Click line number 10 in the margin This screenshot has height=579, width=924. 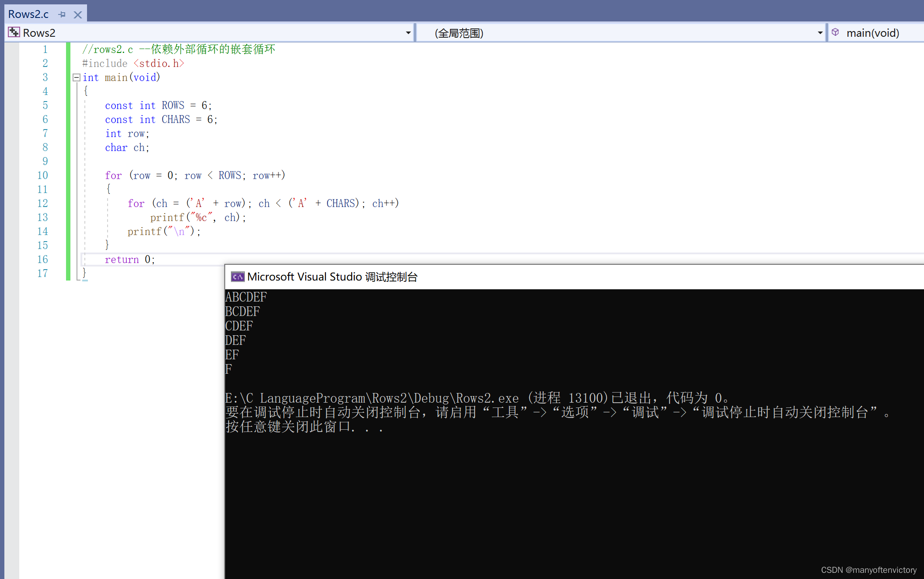tap(42, 175)
